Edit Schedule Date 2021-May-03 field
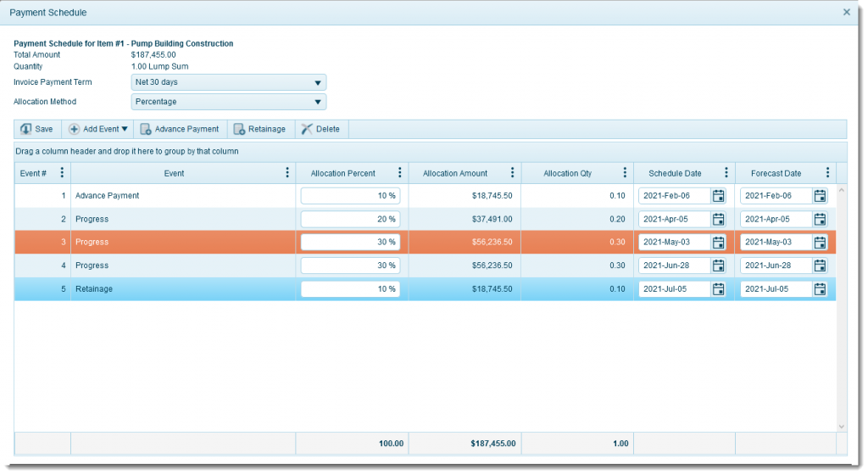868x475 pixels. point(674,242)
